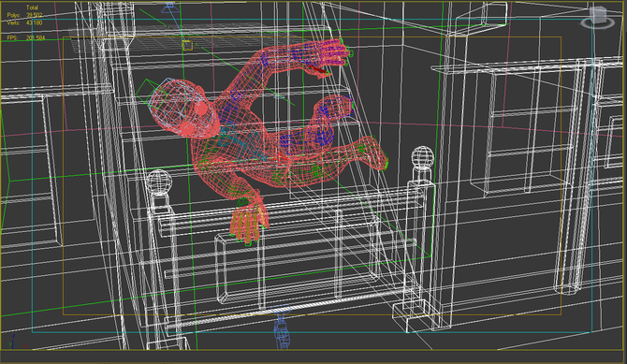Image resolution: width=627 pixels, height=364 pixels.
Task: Select the dark red object near raised hand
Action: 318,69
